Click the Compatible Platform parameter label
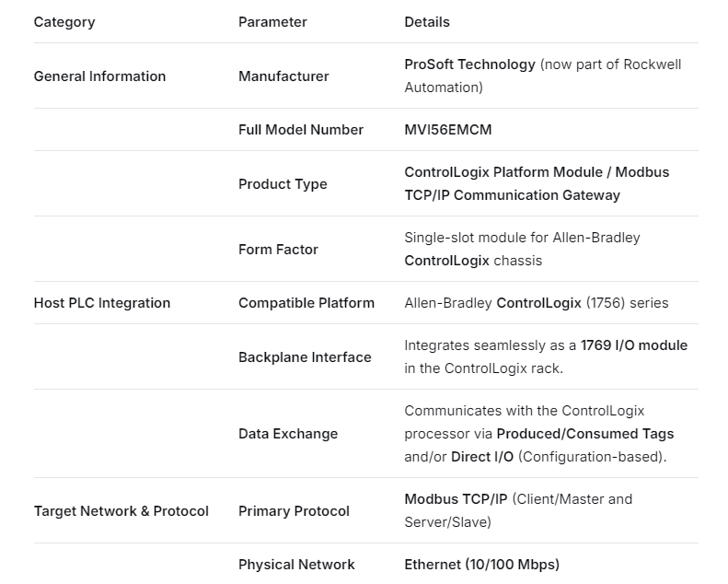Image resolution: width=728 pixels, height=584 pixels. coord(306,303)
